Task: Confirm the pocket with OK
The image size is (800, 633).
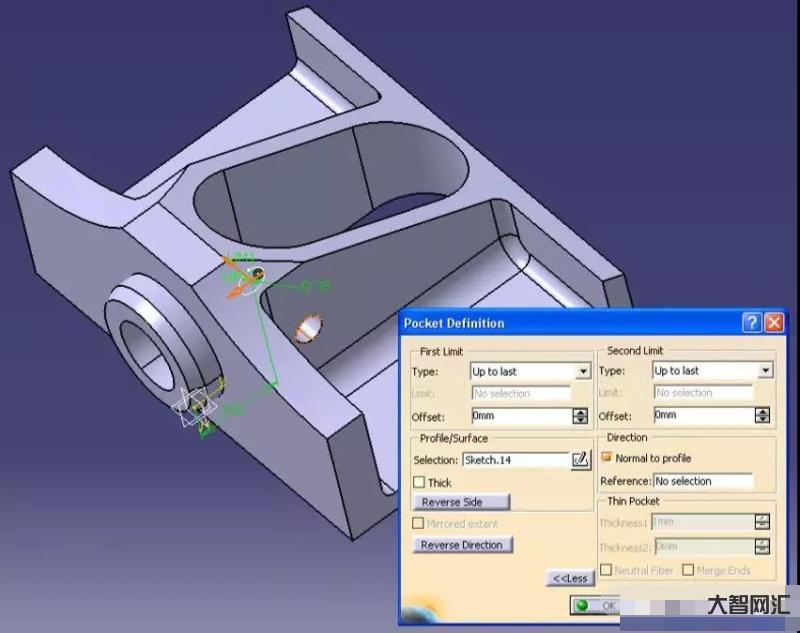Action: (x=595, y=605)
